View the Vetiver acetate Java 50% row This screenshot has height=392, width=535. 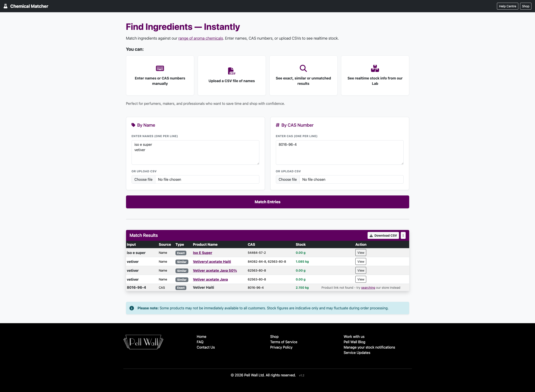360,270
